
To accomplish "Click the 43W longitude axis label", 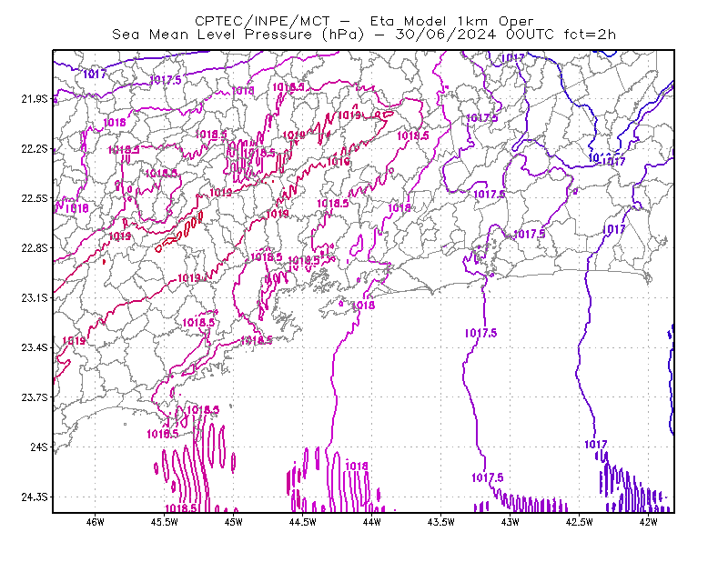I will pos(511,522).
